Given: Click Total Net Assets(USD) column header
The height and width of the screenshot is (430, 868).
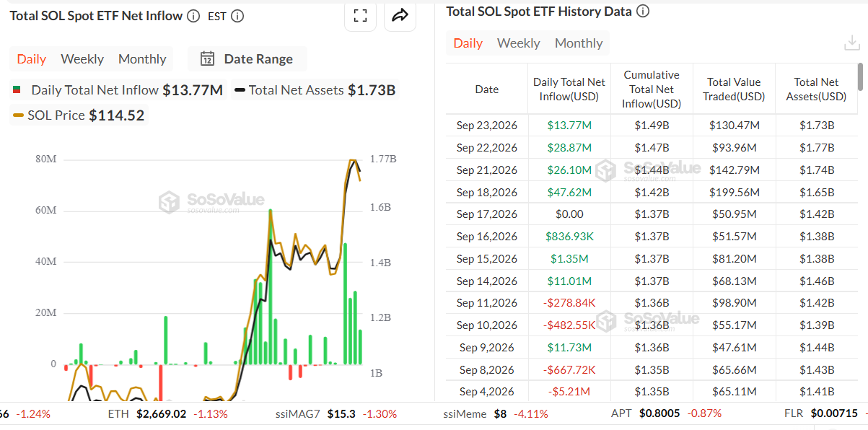Looking at the screenshot, I should pos(816,89).
